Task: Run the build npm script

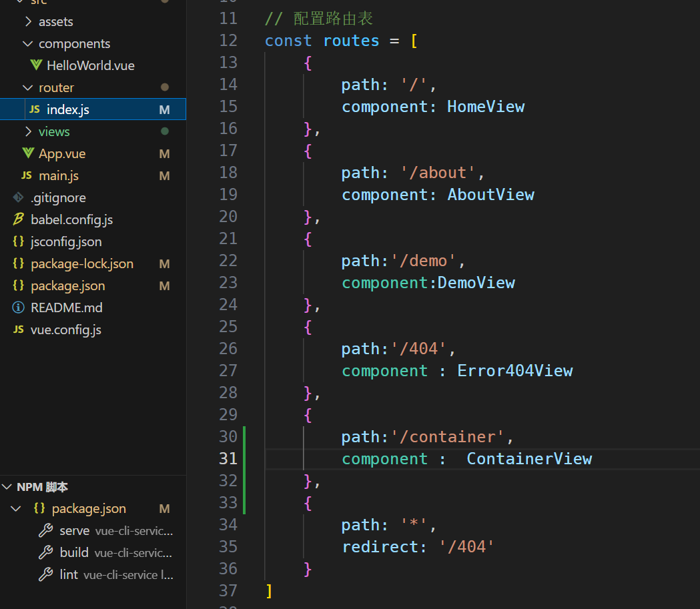Action: click(x=74, y=552)
